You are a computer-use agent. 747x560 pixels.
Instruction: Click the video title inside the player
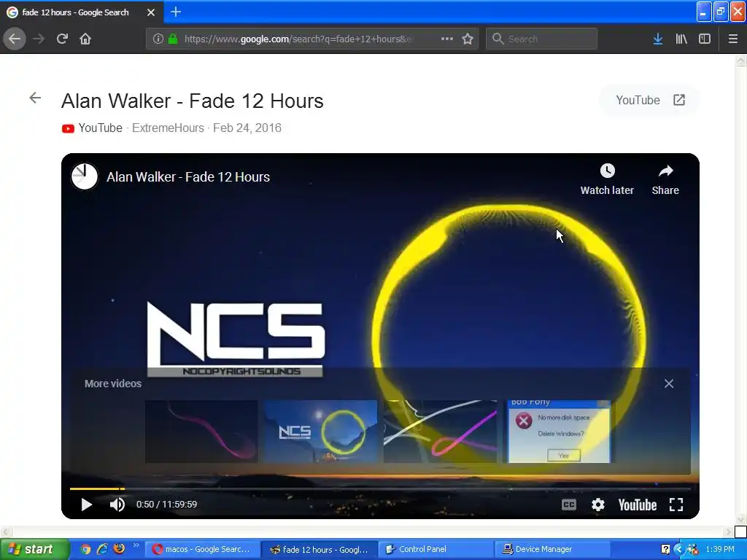click(x=188, y=176)
